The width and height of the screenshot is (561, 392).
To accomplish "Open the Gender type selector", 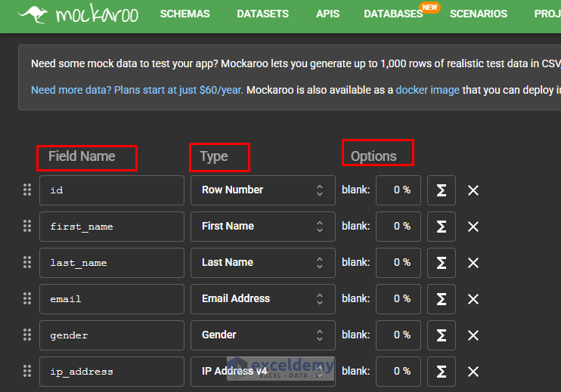I will tap(263, 335).
